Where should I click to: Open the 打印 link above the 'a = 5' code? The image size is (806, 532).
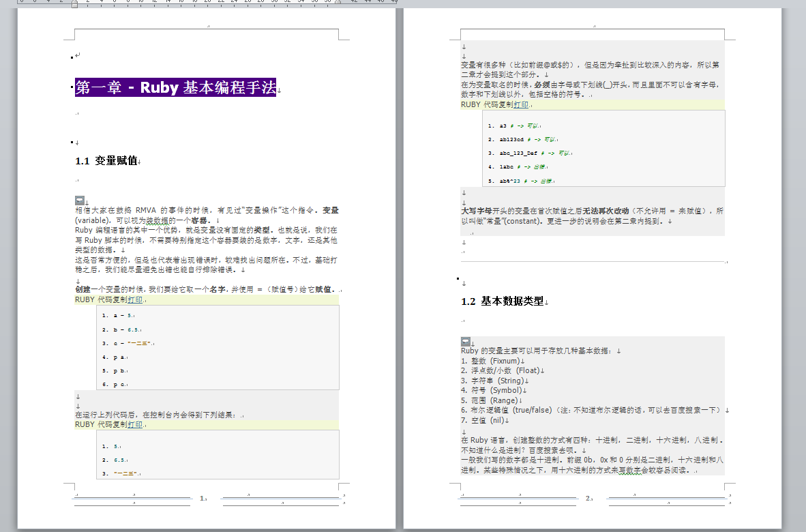(x=135, y=299)
